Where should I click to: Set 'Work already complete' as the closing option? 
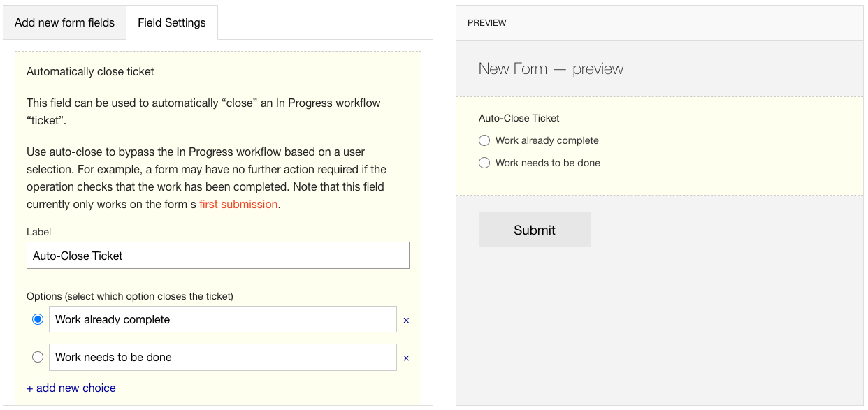pyautogui.click(x=38, y=319)
